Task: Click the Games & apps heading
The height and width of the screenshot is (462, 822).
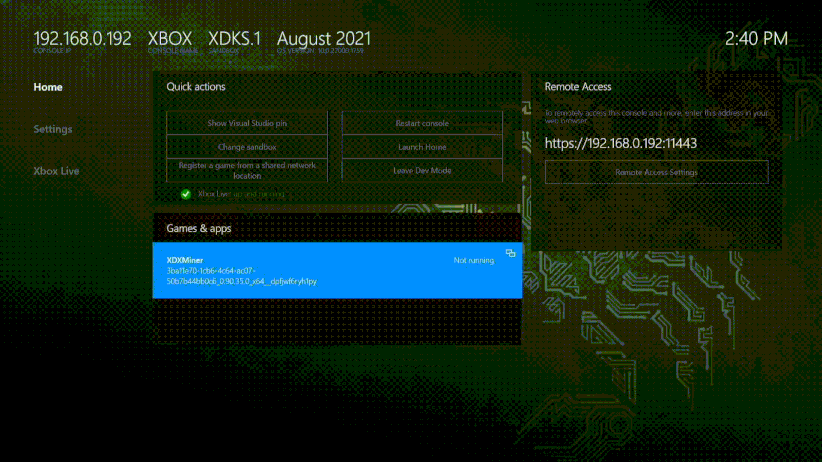Action: pyautogui.click(x=199, y=228)
